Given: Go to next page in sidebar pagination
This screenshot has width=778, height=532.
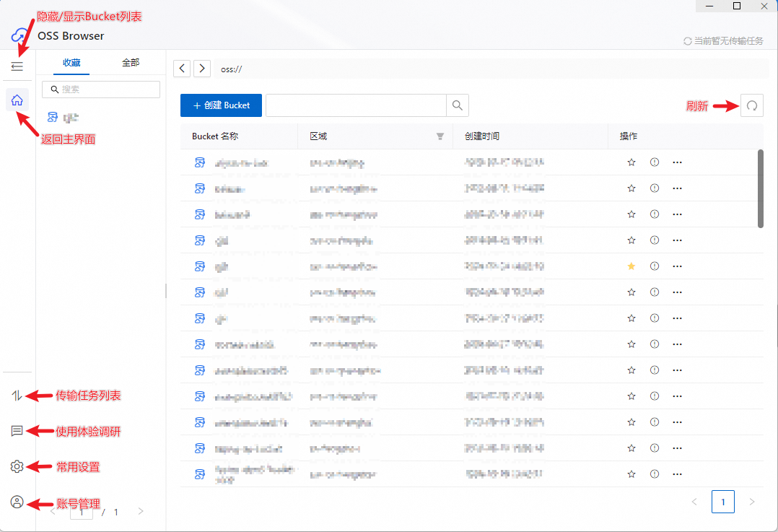Looking at the screenshot, I should tap(141, 511).
